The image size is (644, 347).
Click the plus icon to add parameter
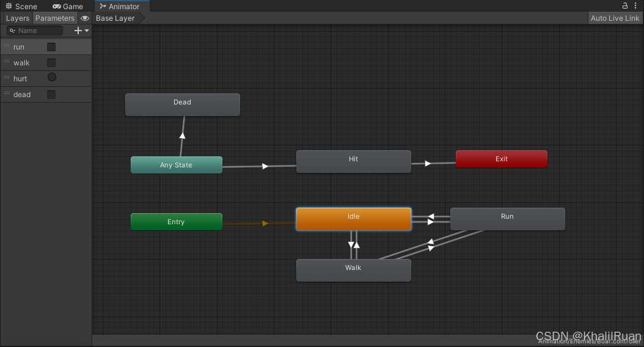78,31
